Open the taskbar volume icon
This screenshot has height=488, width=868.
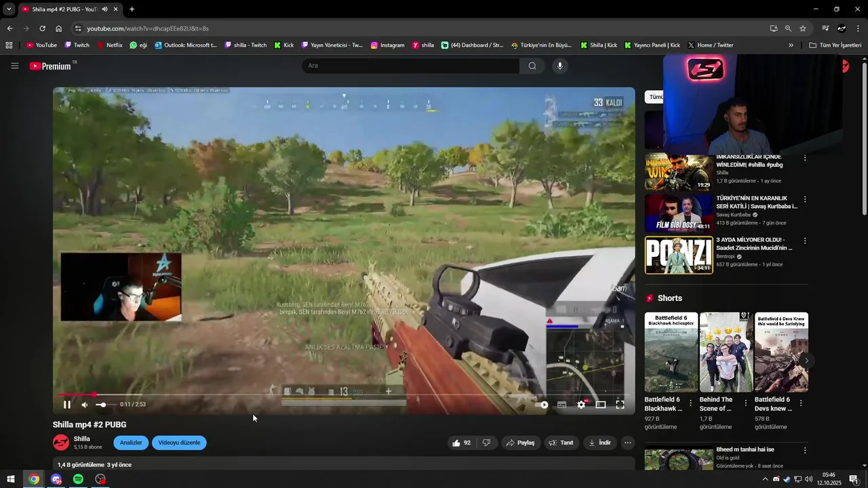808,479
